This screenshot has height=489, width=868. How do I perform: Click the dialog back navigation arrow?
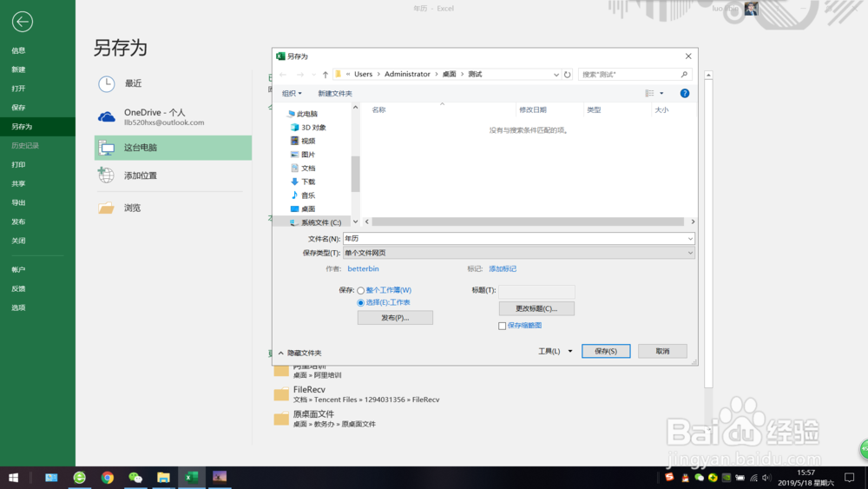click(x=283, y=74)
